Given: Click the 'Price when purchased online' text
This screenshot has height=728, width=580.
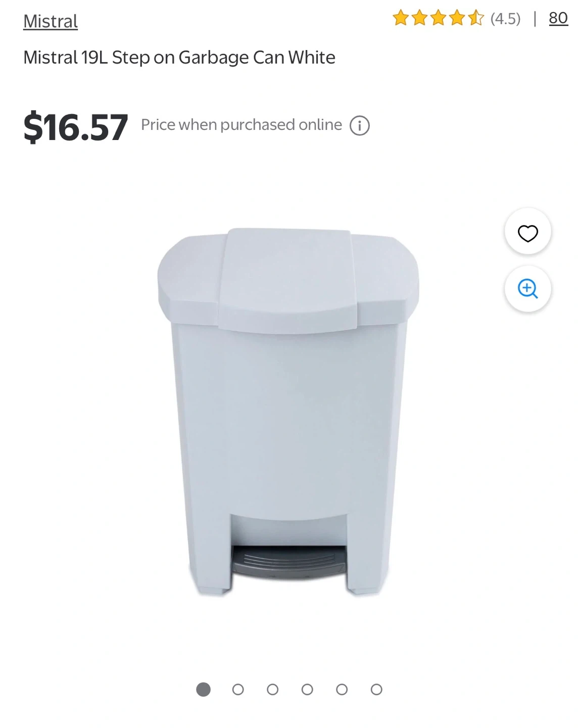Looking at the screenshot, I should tap(241, 125).
